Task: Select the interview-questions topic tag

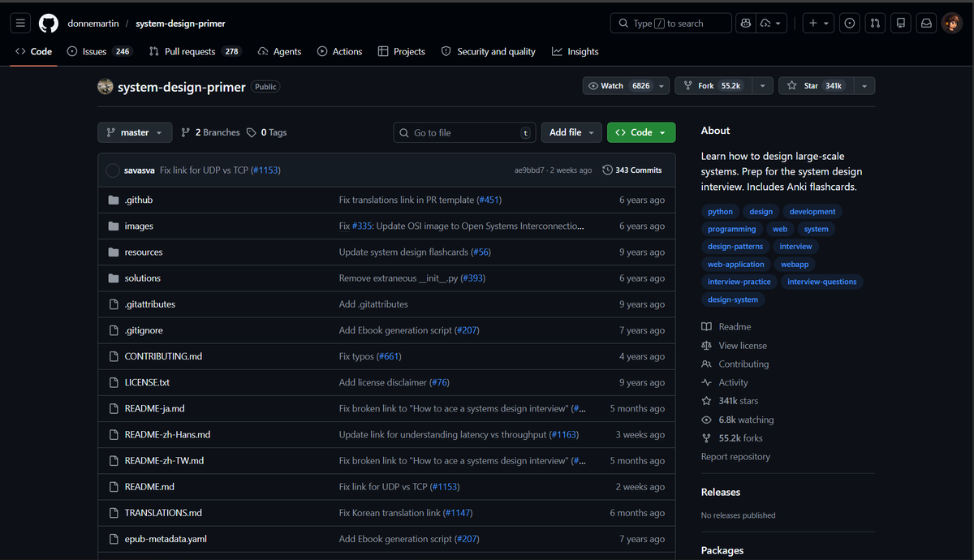Action: (x=821, y=282)
